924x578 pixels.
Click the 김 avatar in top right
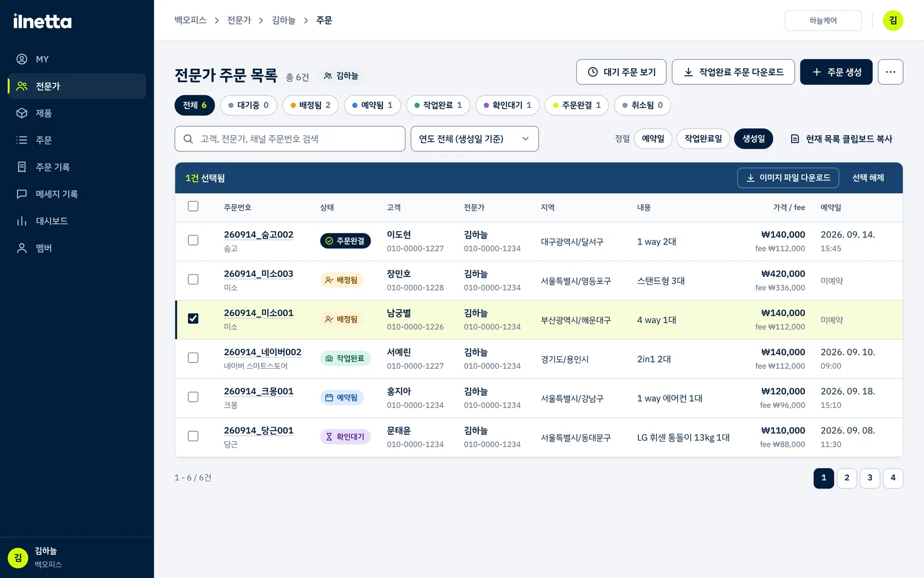point(893,21)
